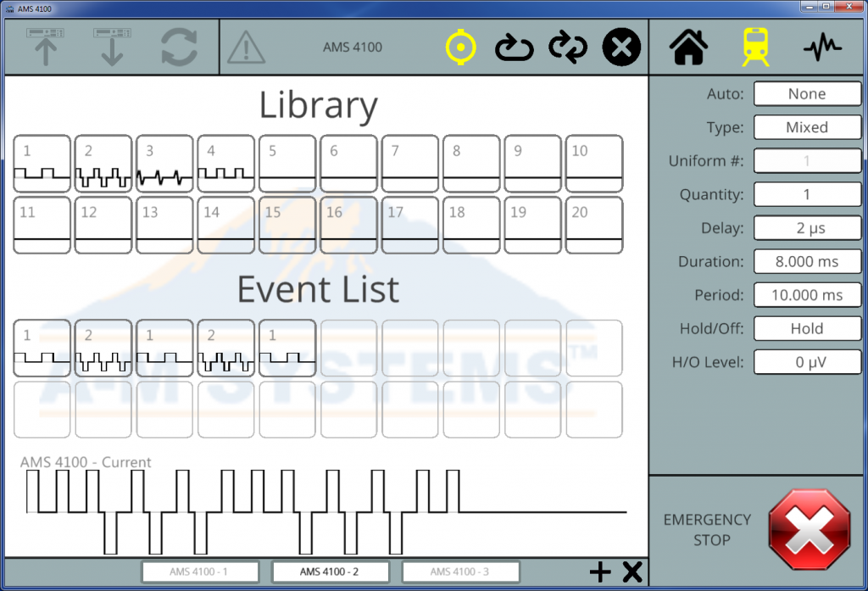
Task: Click the continuous double-loop run icon
Action: point(568,47)
